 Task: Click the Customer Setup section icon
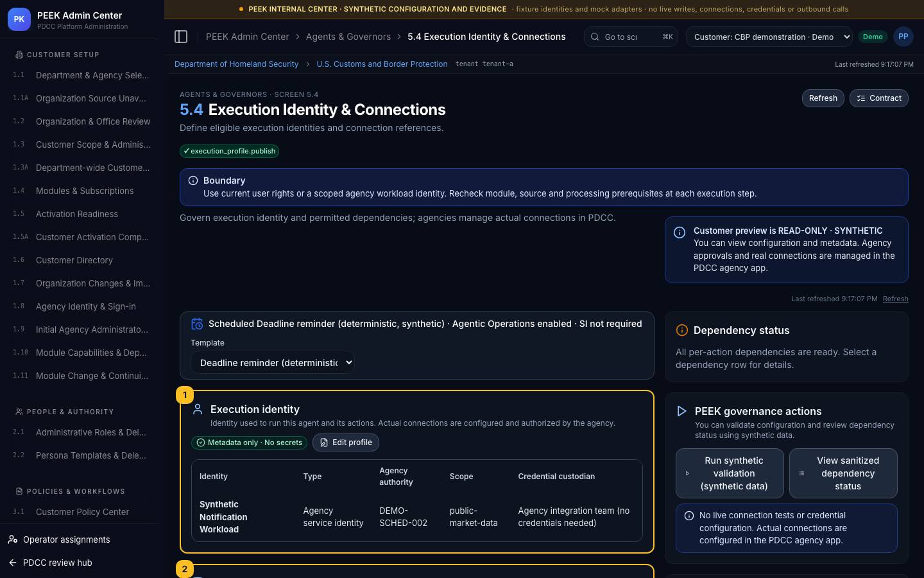coord(19,55)
